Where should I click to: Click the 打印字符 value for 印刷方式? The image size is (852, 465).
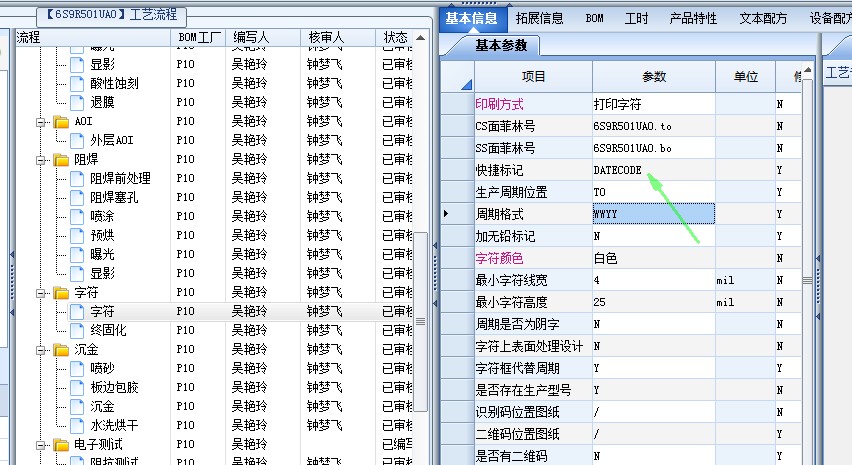pos(654,104)
